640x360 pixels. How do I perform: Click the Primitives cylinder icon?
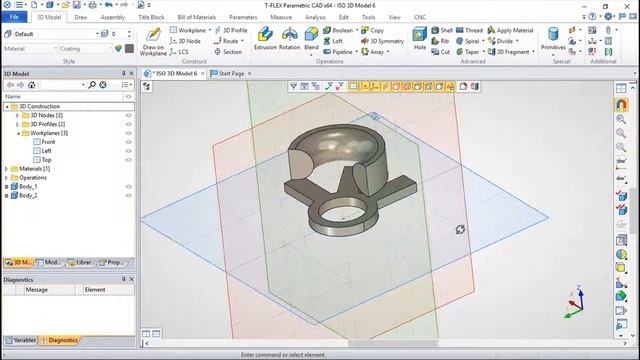pos(553,34)
